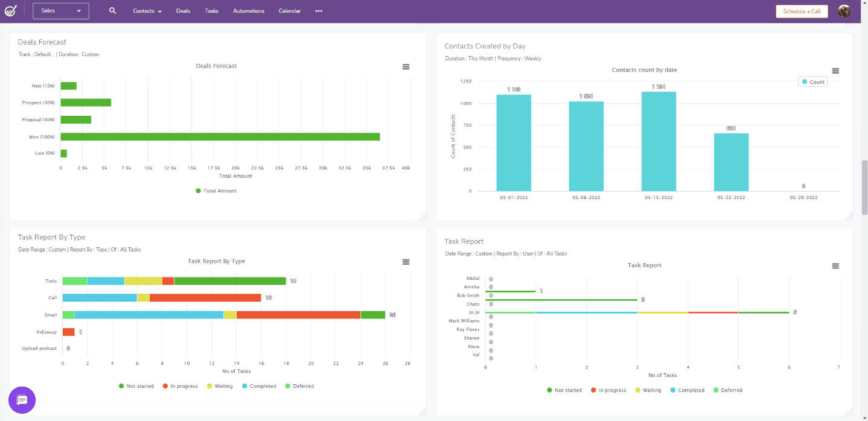This screenshot has height=421, width=868.
Task: Click the 05/08/2022 contacts bar
Action: [586, 146]
